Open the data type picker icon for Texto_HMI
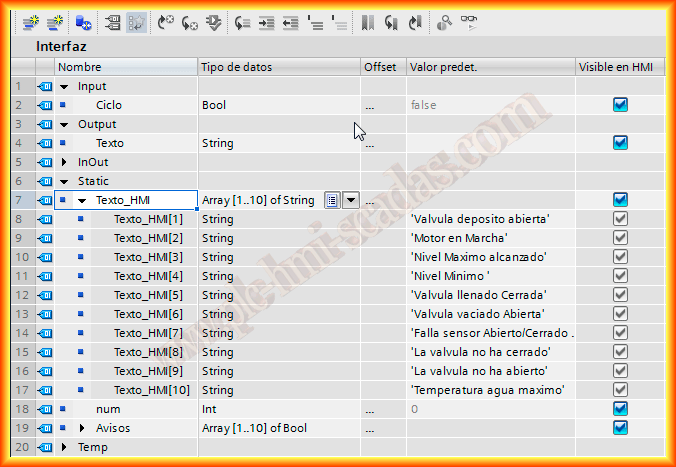Screen dimensions: 676x467 pyautogui.click(x=333, y=200)
